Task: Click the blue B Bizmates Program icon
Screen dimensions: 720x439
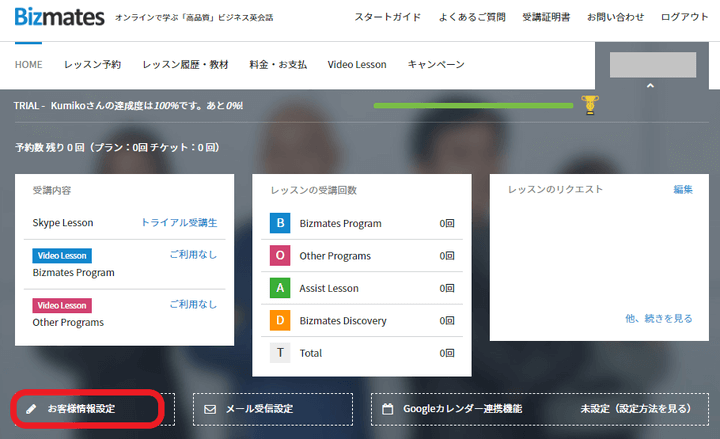Action: click(x=280, y=223)
